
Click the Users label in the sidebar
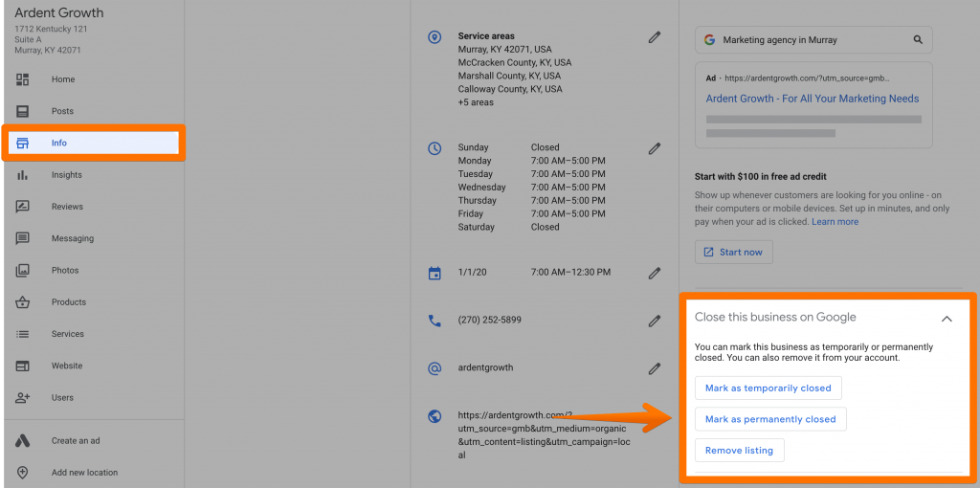tap(62, 397)
